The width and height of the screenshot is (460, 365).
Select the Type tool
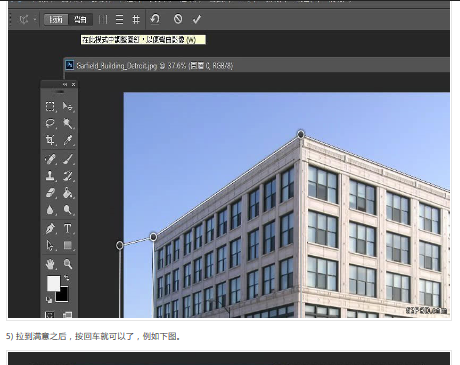point(68,229)
